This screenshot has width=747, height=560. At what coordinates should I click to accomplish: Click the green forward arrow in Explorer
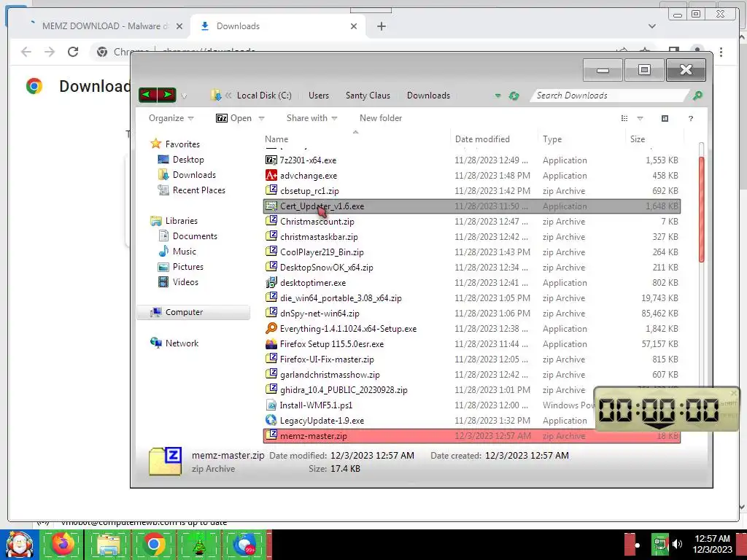pyautogui.click(x=167, y=95)
